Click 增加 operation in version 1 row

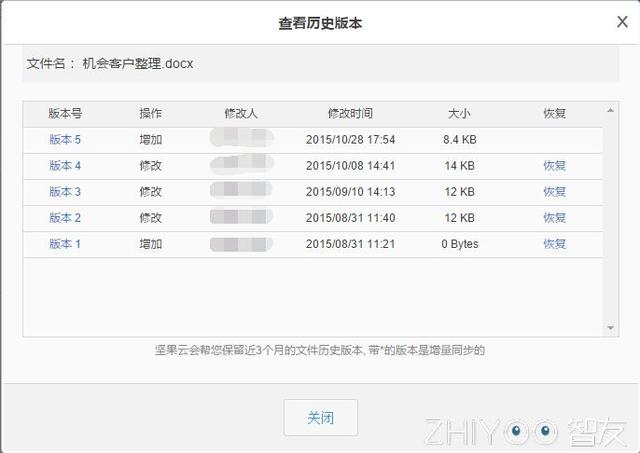pyautogui.click(x=151, y=244)
